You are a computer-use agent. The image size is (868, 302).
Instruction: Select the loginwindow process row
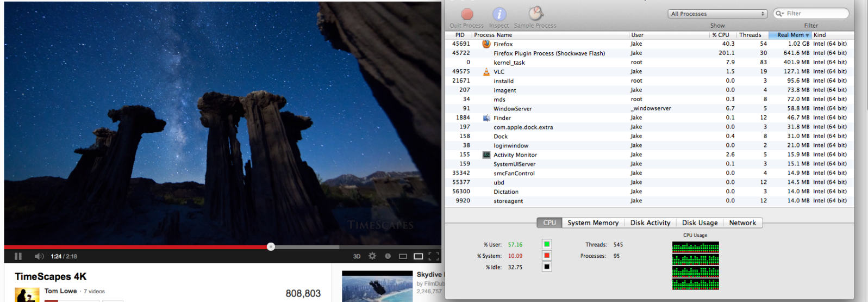point(649,146)
